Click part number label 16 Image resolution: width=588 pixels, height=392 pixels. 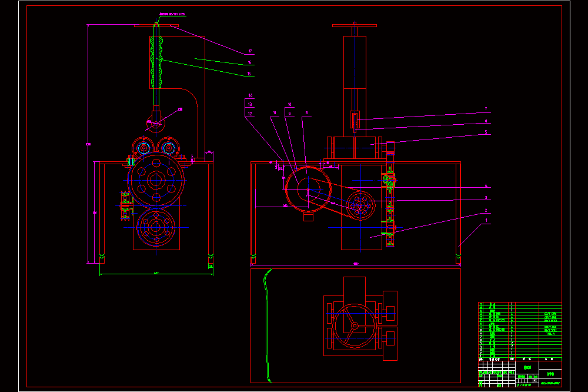[x=250, y=62]
